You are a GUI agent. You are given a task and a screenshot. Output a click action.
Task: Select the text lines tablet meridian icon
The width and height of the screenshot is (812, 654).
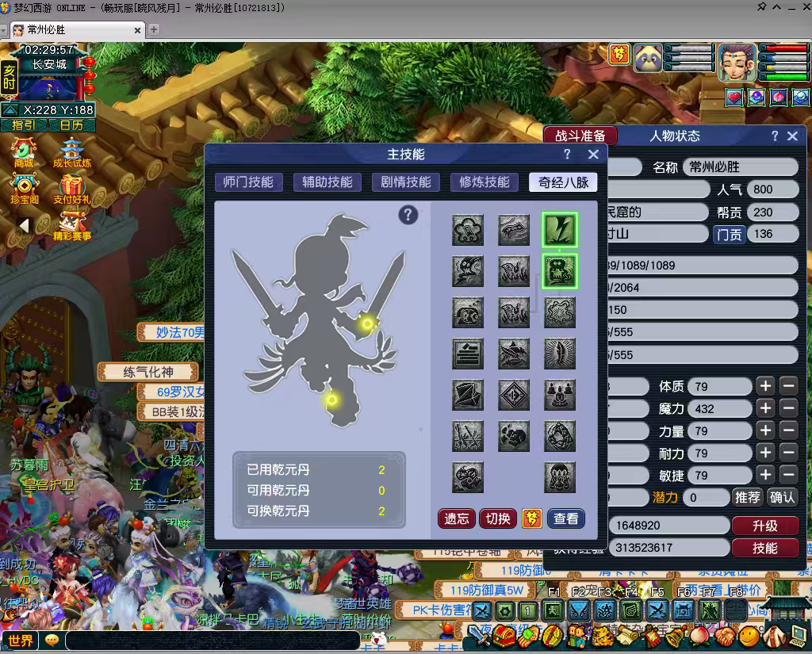click(x=468, y=354)
